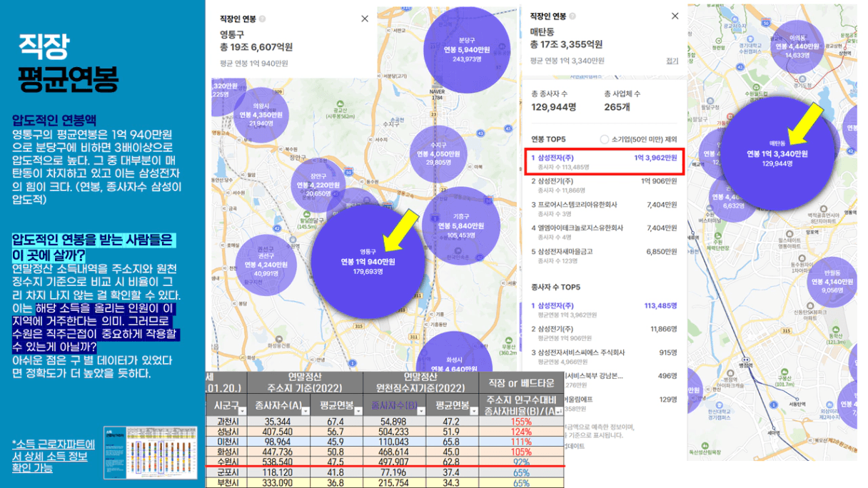Click the 직장 or 베드타운 column header
The image size is (868, 488).
pyautogui.click(x=521, y=382)
